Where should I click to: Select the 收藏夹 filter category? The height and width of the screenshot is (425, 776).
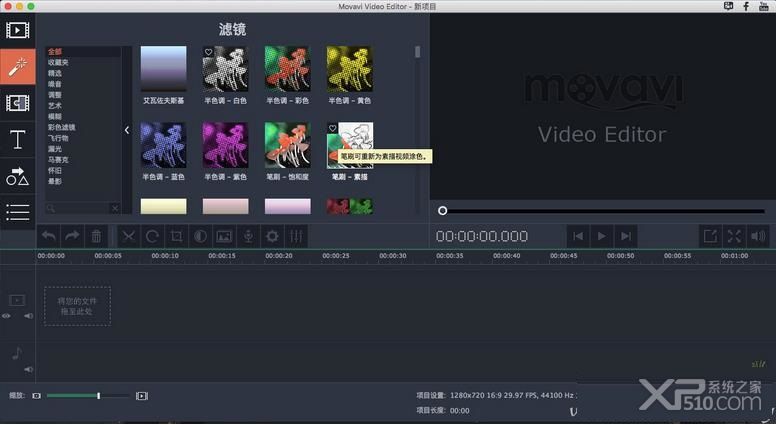point(58,62)
